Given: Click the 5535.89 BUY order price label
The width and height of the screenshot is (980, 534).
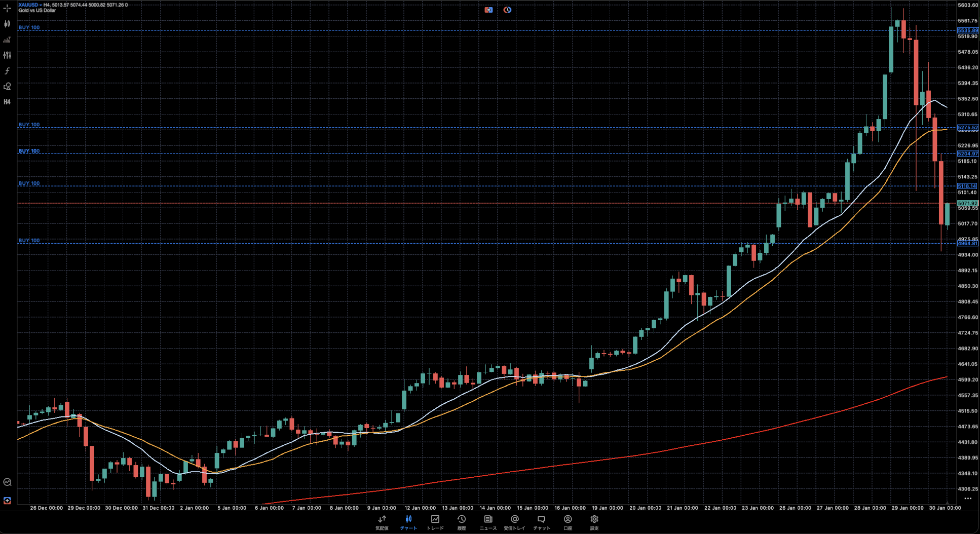Looking at the screenshot, I should (x=967, y=30).
